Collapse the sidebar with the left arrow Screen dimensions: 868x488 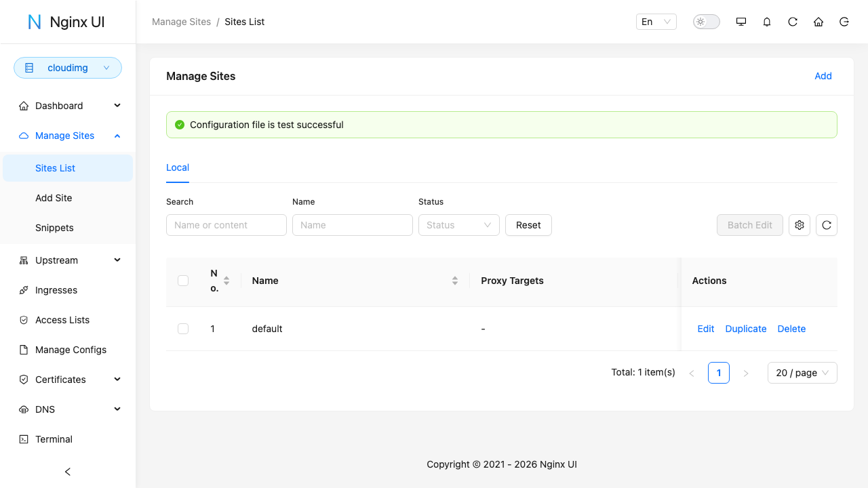click(68, 472)
